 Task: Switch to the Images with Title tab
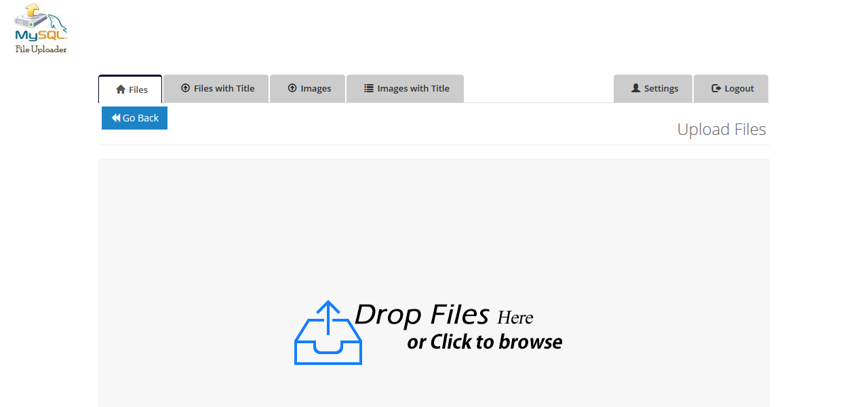coord(405,88)
